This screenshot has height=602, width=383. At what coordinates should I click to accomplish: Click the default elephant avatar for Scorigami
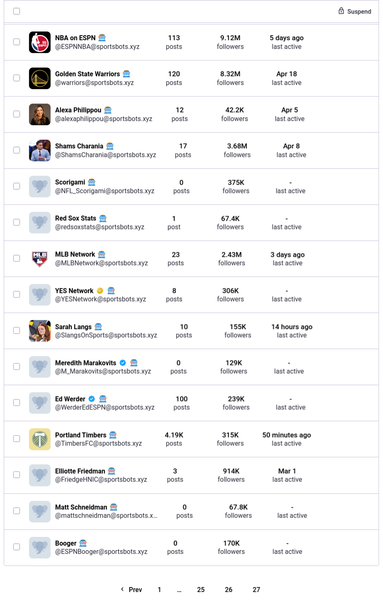pyautogui.click(x=40, y=186)
